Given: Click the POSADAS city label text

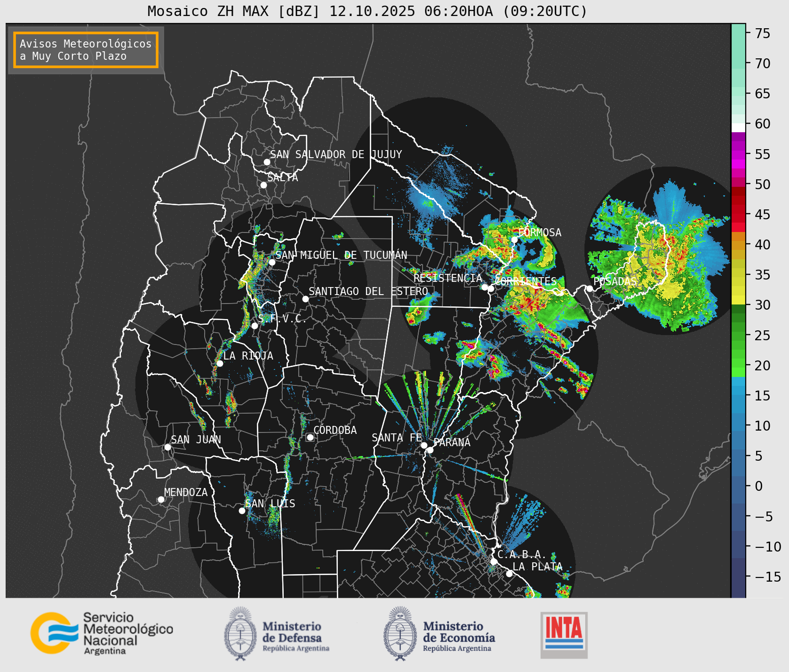Looking at the screenshot, I should (615, 281).
